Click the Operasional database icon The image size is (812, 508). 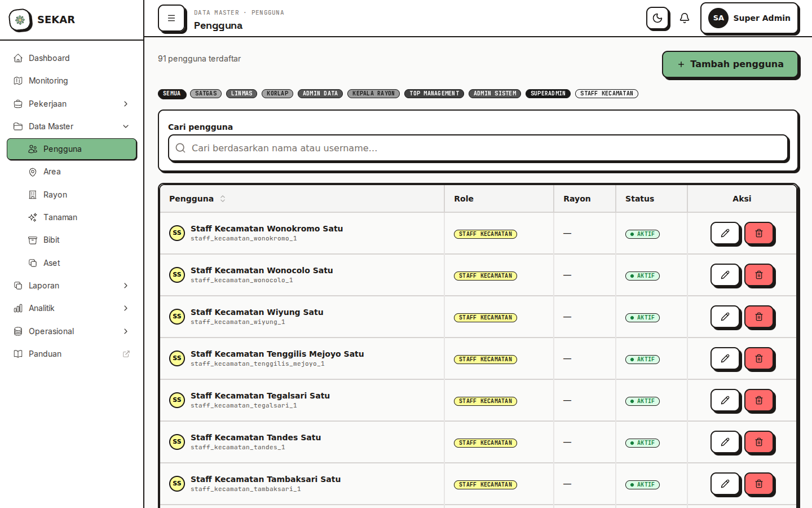(x=18, y=331)
